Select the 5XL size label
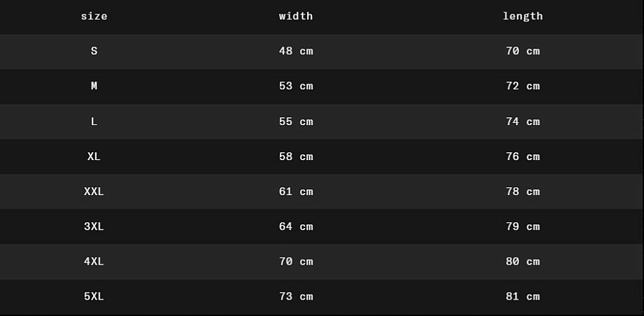Image resolution: width=644 pixels, height=316 pixels. click(x=94, y=297)
